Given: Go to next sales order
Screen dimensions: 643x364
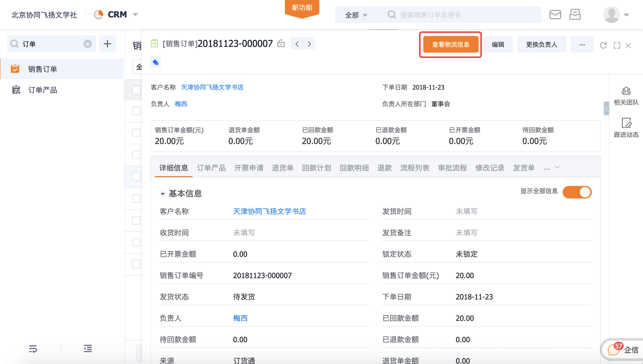Looking at the screenshot, I should tap(309, 44).
